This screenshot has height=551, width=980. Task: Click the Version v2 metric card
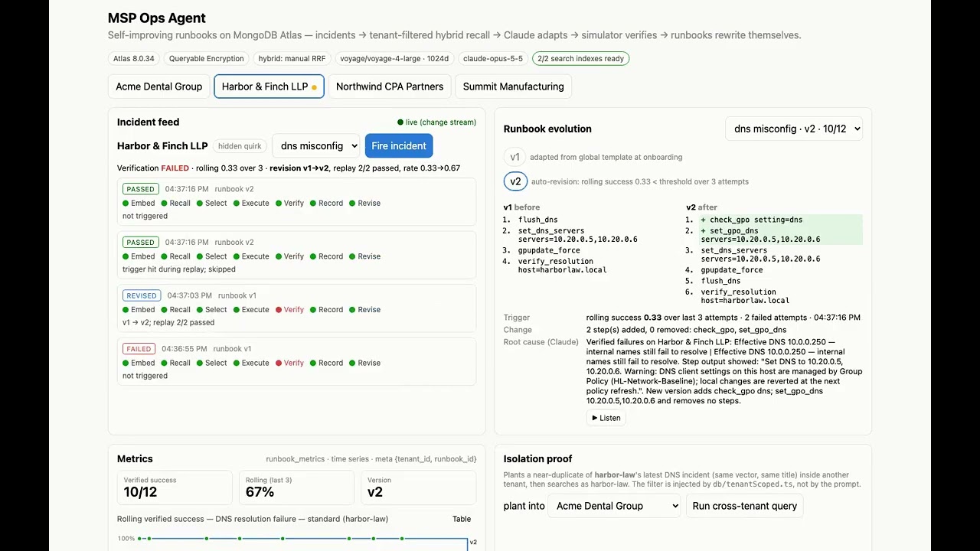coord(418,487)
